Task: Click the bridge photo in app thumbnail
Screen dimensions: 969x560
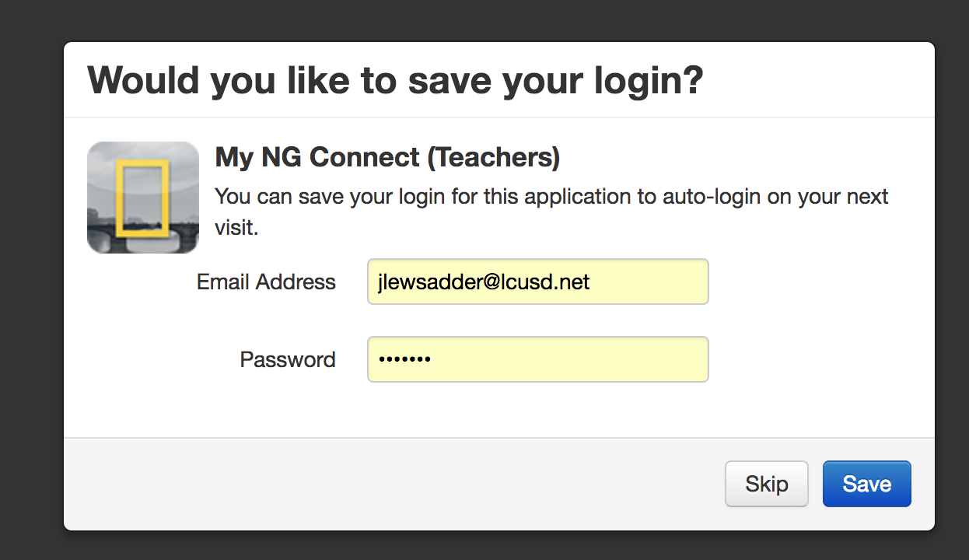Action: pos(143,227)
